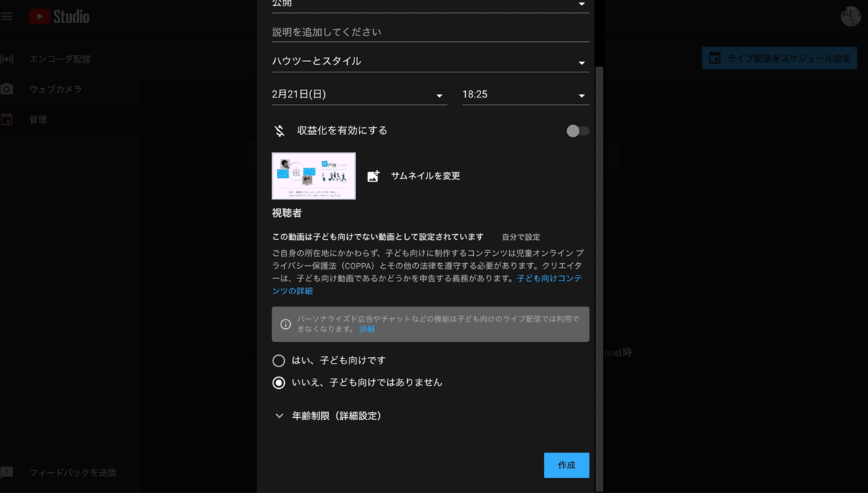Click the crossed dollar monetization icon
This screenshot has height=493, width=868.
pyautogui.click(x=278, y=130)
